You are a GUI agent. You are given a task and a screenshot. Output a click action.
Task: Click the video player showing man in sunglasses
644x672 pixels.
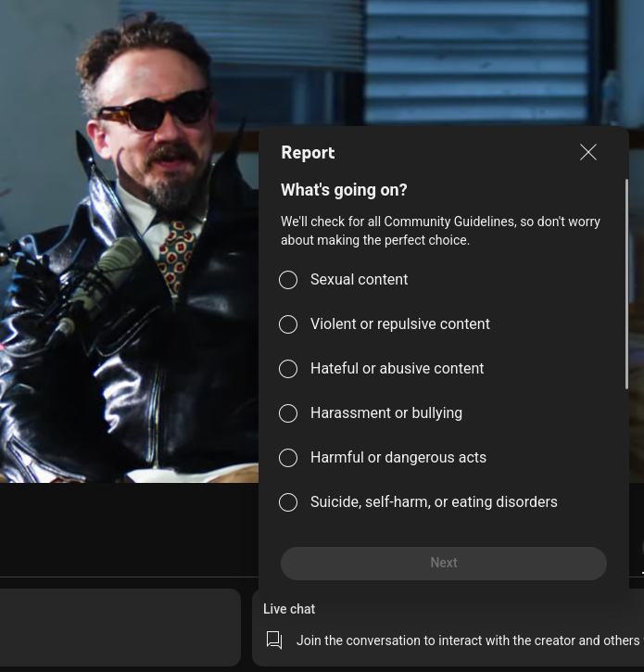[x=129, y=241]
